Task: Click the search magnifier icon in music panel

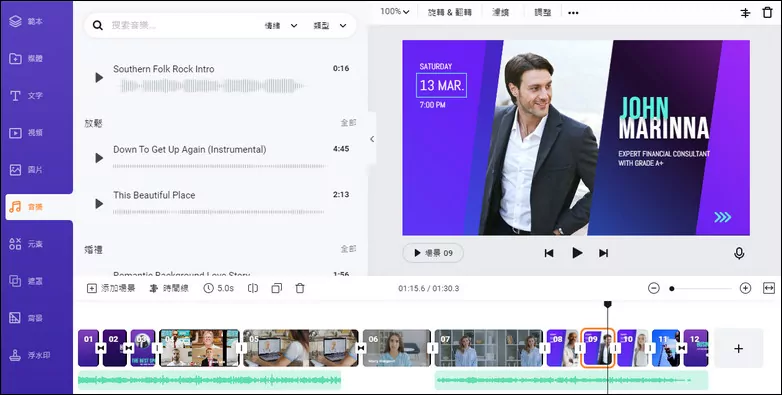Action: (98, 25)
